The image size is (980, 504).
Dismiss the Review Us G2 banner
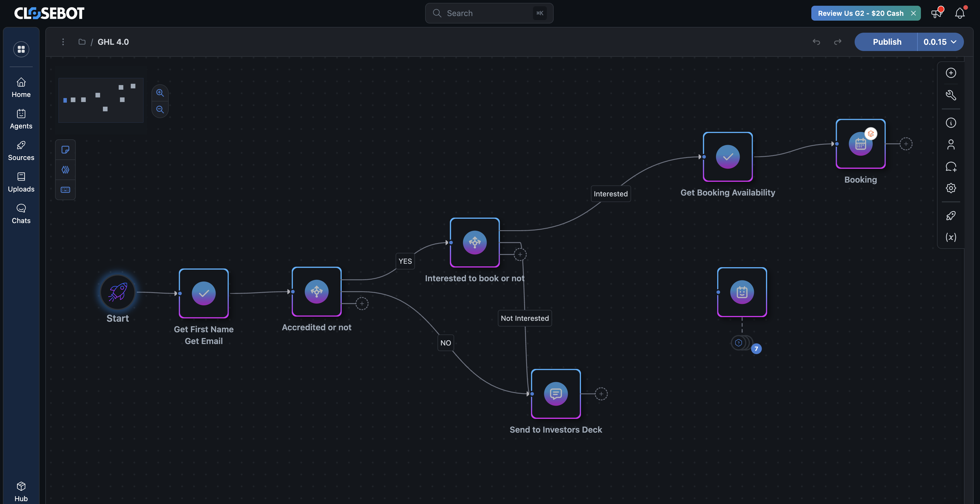[x=913, y=13]
